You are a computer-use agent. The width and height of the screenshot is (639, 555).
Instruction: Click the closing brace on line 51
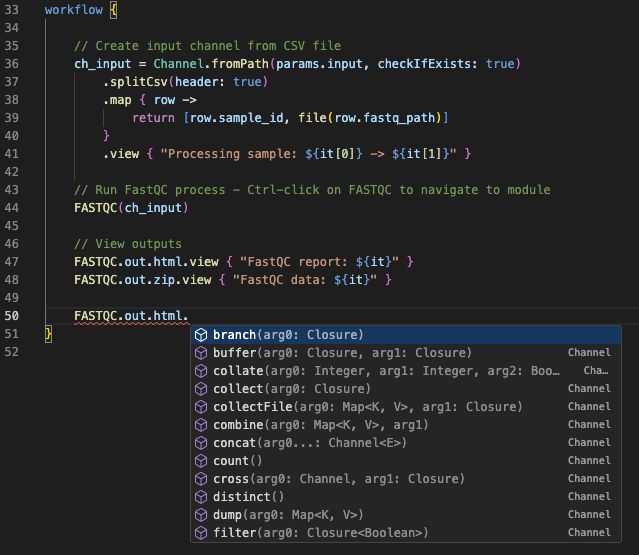pyautogui.click(x=48, y=334)
